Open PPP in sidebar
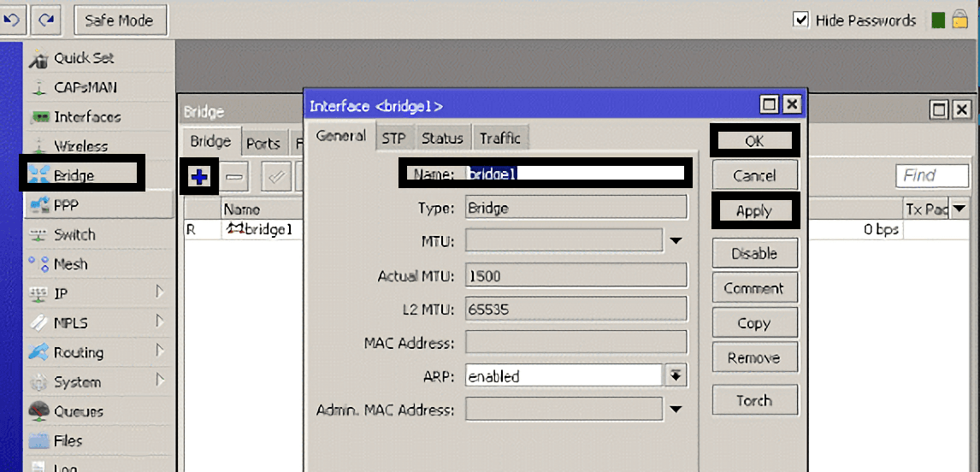980x472 pixels. tap(98, 205)
